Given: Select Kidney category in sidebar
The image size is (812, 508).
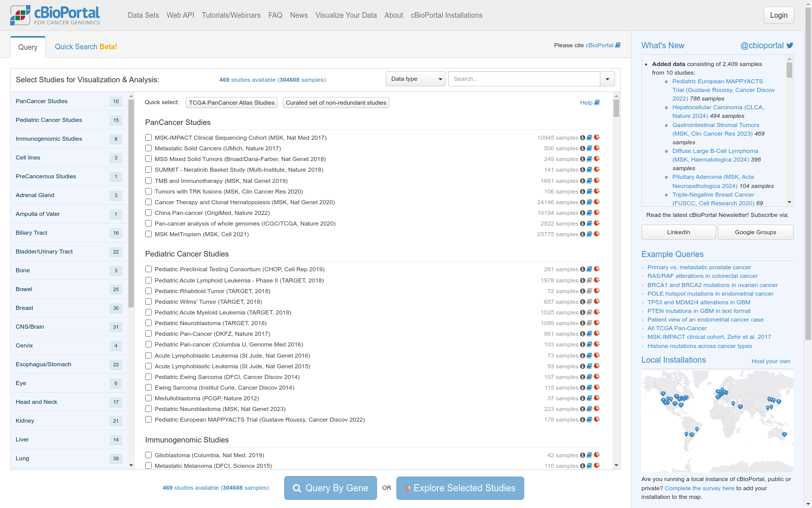Looking at the screenshot, I should pos(69,421).
